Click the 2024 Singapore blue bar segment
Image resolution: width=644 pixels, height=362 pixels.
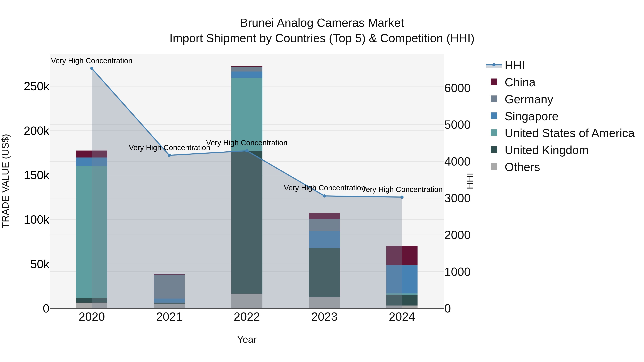click(402, 279)
